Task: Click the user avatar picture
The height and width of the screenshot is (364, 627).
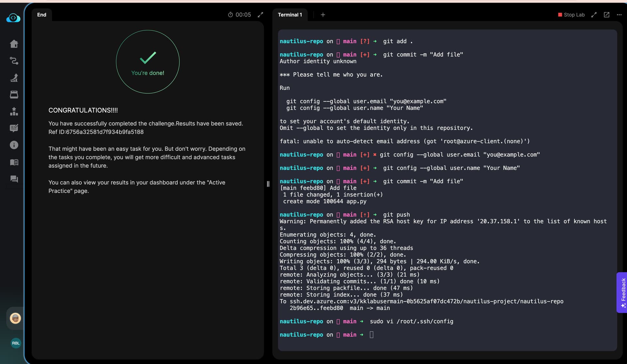Action: point(15,318)
